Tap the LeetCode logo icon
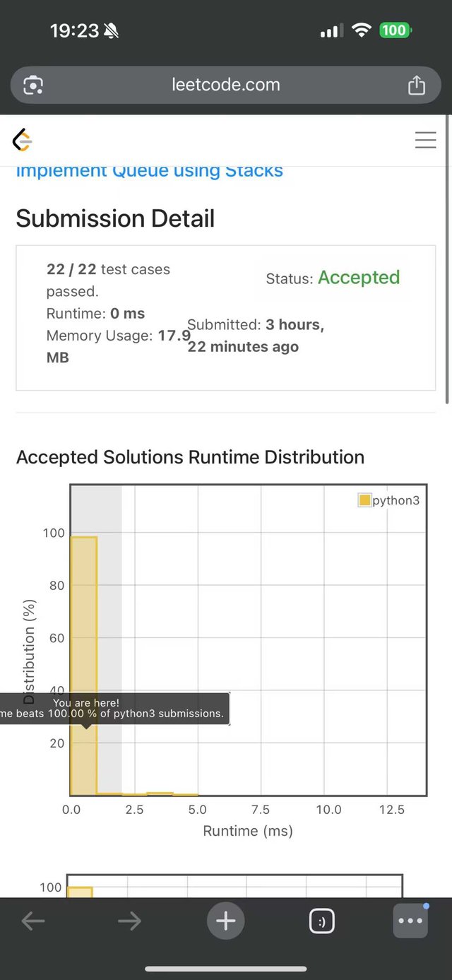Image resolution: width=452 pixels, height=980 pixels. point(23,140)
